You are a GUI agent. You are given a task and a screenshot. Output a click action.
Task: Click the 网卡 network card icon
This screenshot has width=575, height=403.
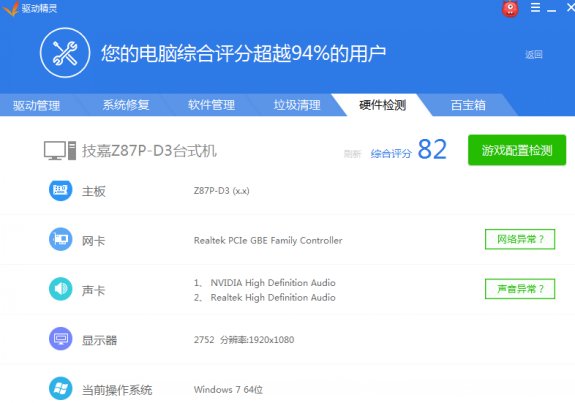coord(61,240)
